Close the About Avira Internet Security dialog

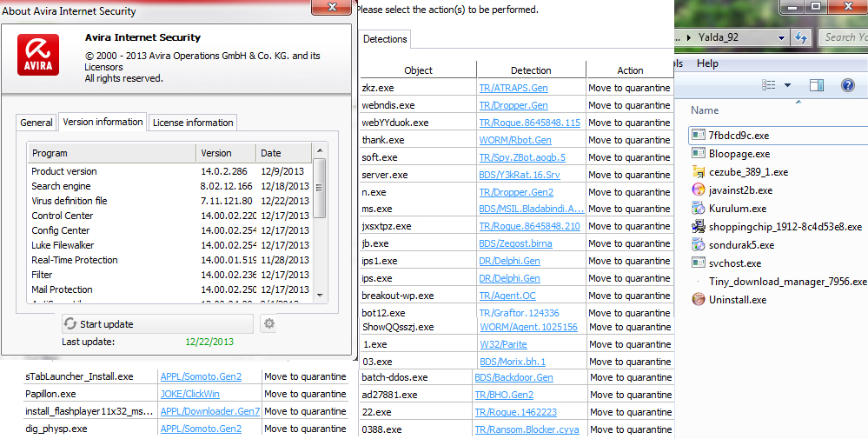click(x=332, y=7)
